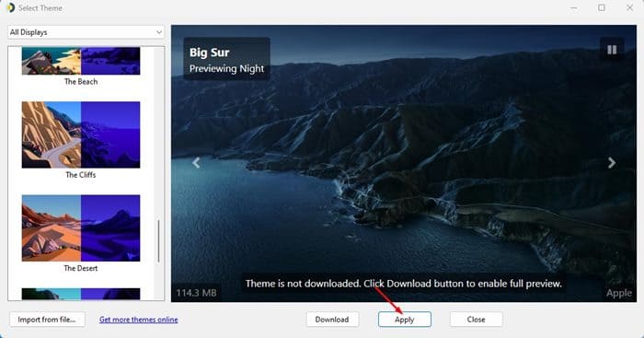
Task: Maximize the Select Theme window
Action: [x=602, y=7]
